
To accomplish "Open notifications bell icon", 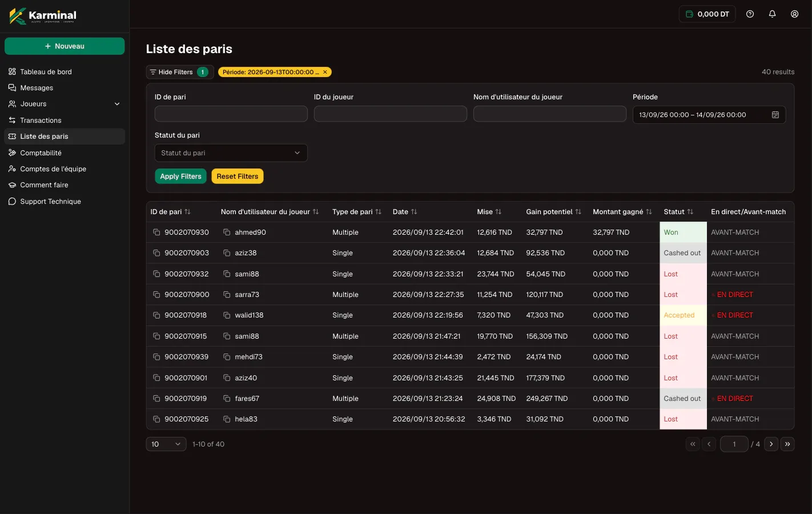I will tap(772, 14).
